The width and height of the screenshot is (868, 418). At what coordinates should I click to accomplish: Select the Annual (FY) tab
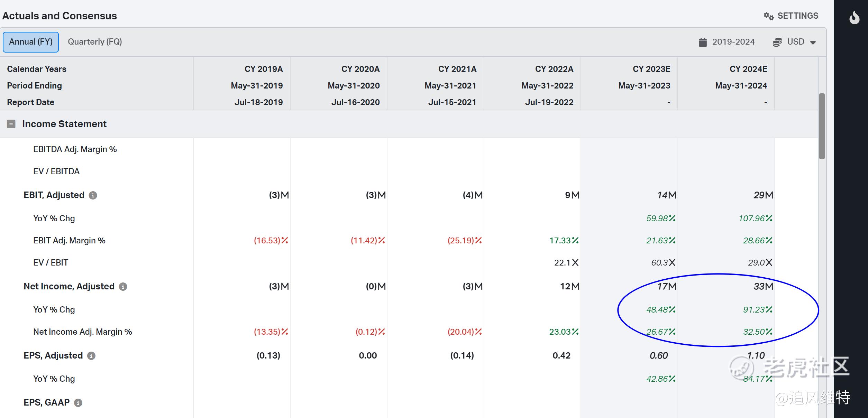click(x=31, y=42)
